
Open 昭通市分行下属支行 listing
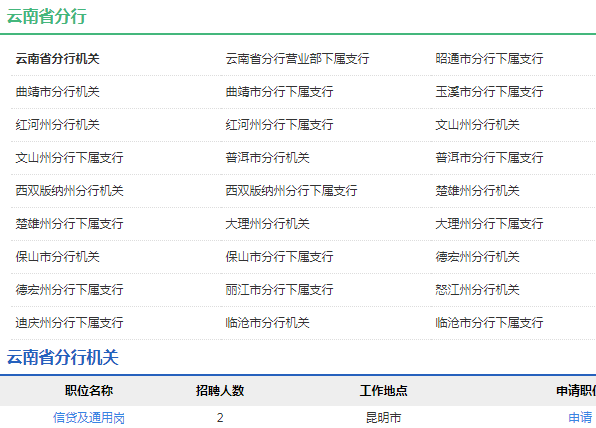[489, 59]
